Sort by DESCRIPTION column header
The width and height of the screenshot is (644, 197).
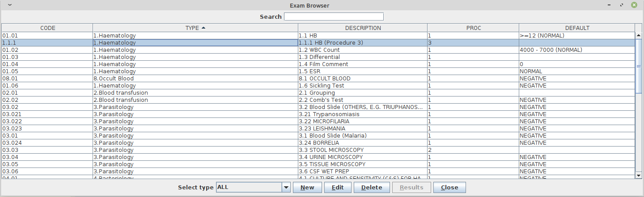point(363,28)
